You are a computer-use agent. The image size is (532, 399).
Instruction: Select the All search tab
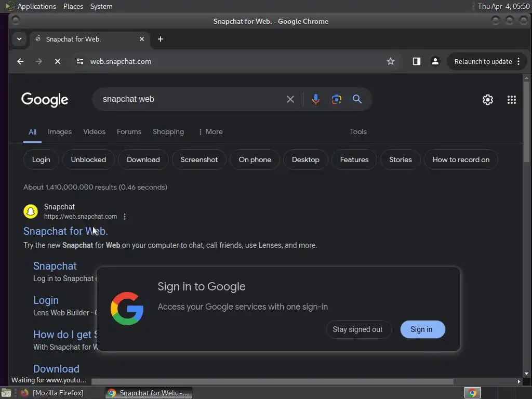32,132
